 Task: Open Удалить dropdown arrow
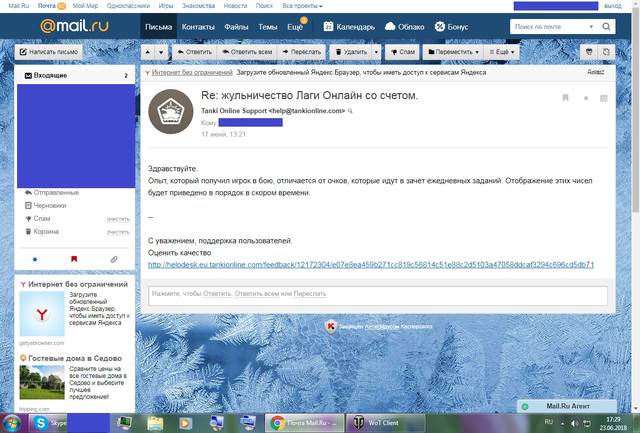[376, 52]
